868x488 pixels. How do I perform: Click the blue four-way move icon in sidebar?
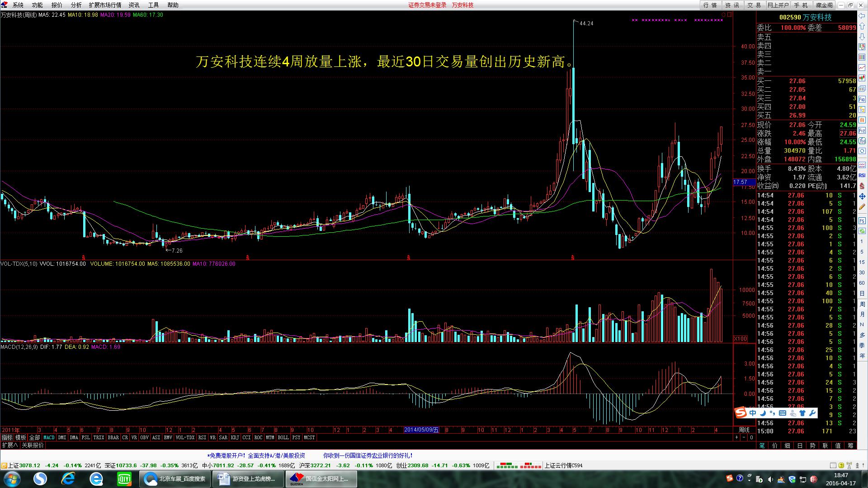[x=862, y=197]
